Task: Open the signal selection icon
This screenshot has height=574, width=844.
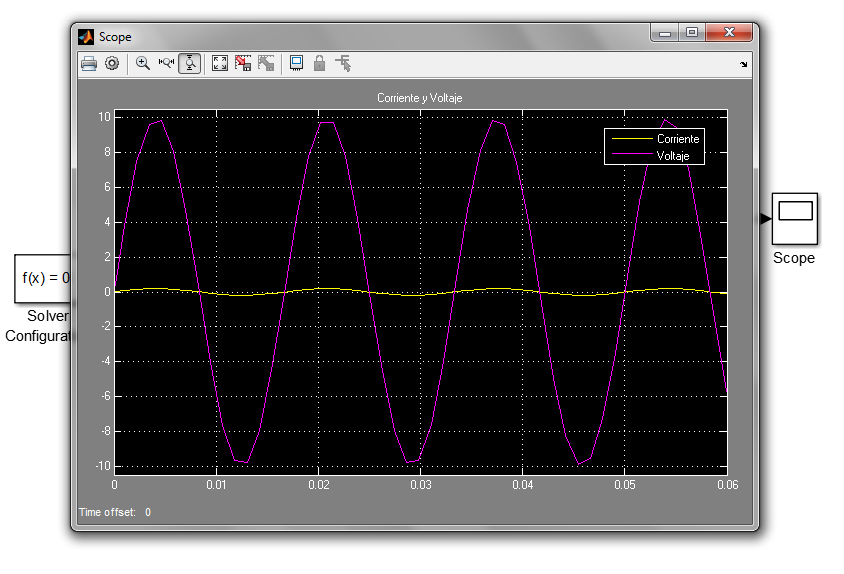Action: click(343, 64)
